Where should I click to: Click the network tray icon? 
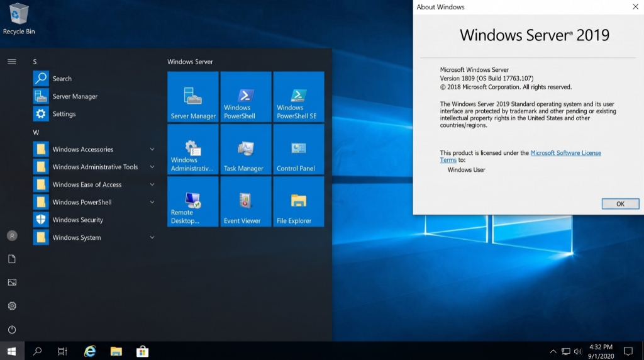566,351
